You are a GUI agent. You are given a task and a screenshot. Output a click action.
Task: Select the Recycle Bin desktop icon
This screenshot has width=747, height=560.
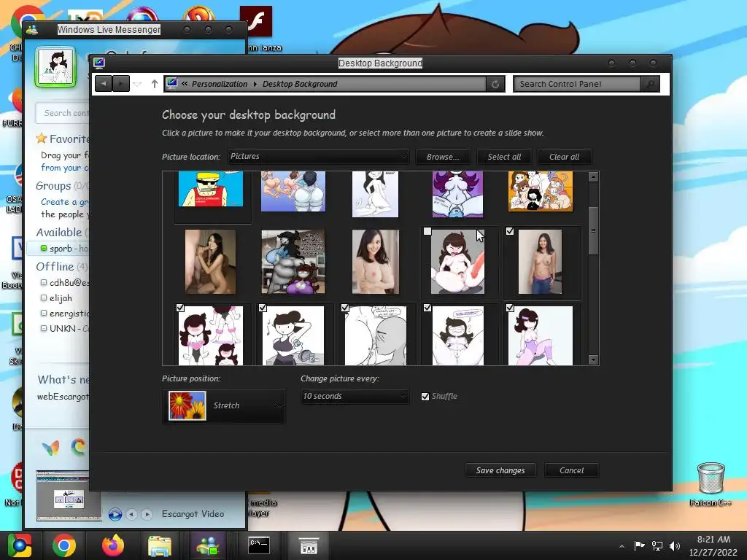(711, 483)
